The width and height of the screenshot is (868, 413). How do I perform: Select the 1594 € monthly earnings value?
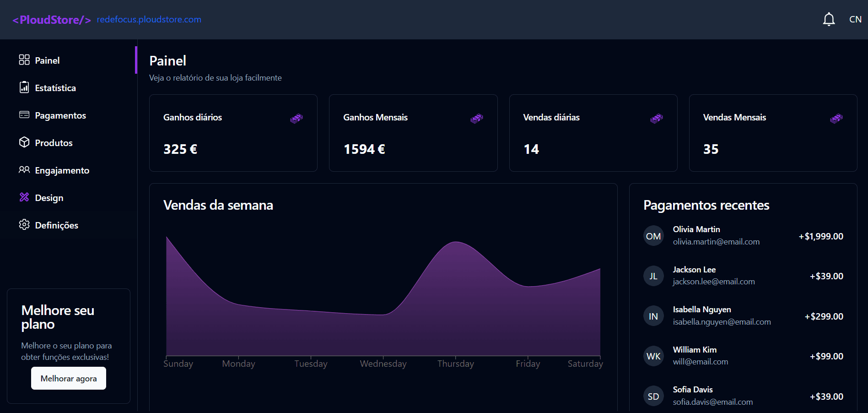click(x=364, y=149)
